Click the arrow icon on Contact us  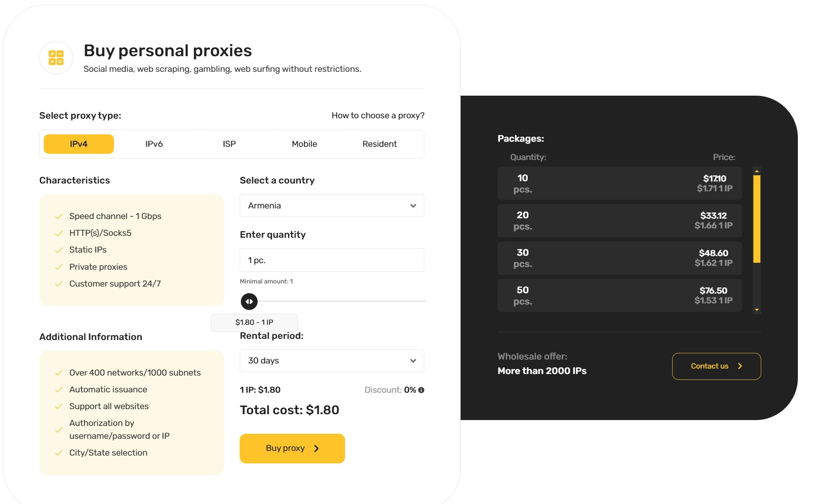[740, 366]
